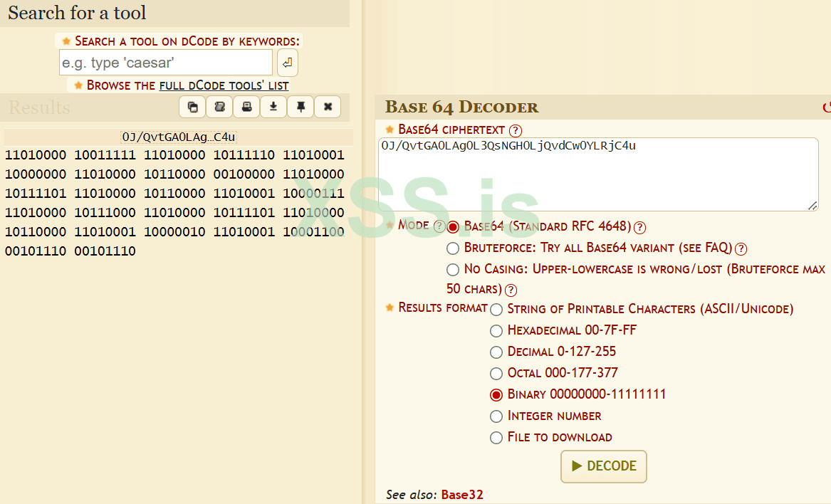Click the Search for a tool heading
Image resolution: width=831 pixels, height=504 pixels.
[x=77, y=13]
